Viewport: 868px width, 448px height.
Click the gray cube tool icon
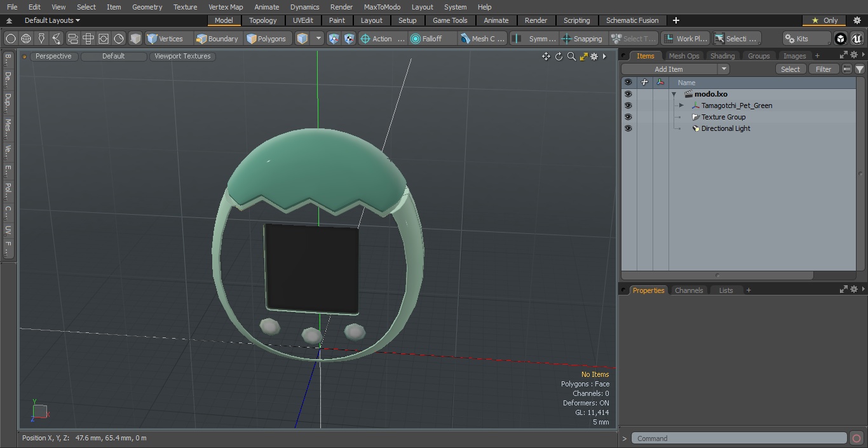[x=135, y=39]
